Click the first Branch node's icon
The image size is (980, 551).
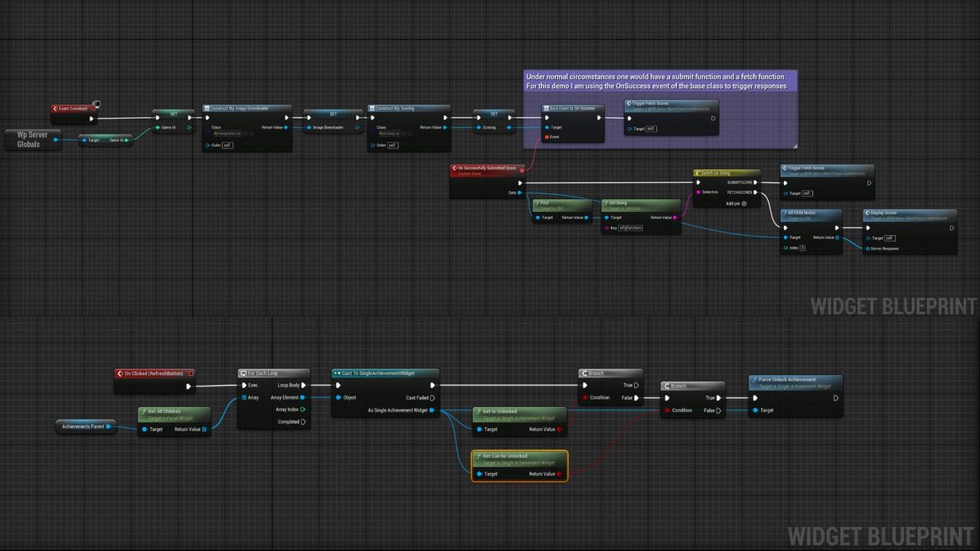point(583,373)
